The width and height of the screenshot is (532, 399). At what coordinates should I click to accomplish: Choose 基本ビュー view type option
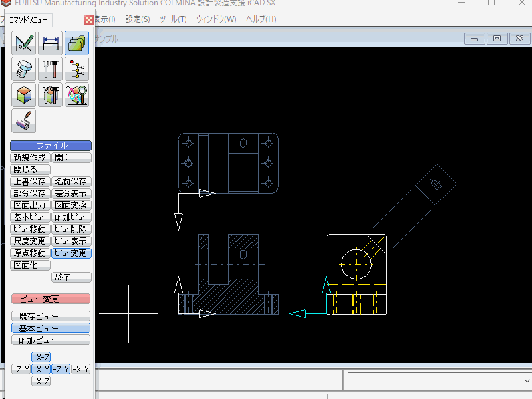[x=51, y=328]
